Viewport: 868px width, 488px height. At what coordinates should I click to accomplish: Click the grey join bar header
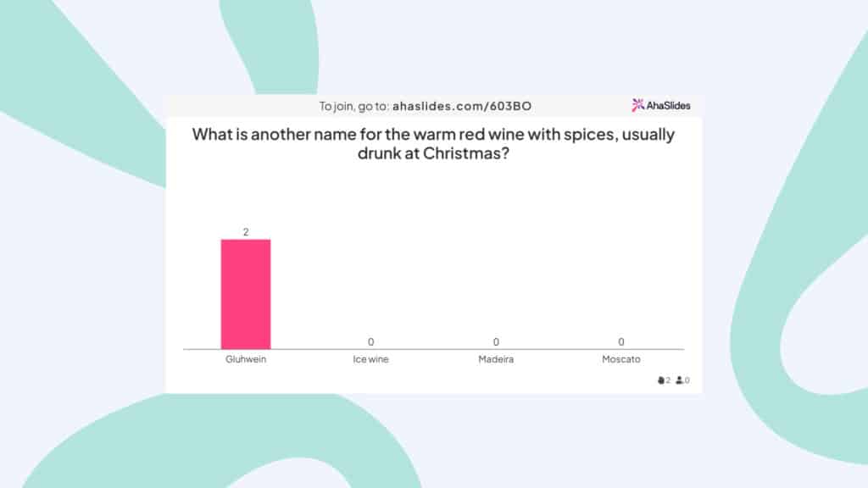433,106
